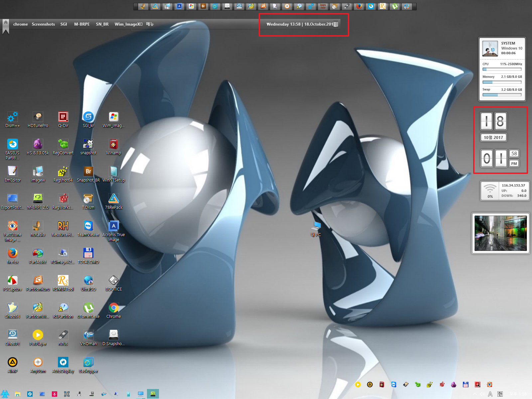Launch Winamp from the desktop
This screenshot has height=399, width=532.
coord(114,147)
